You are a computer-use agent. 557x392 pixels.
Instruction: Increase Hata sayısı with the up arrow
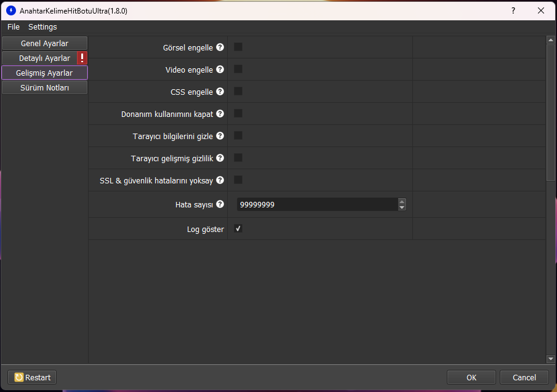402,201
